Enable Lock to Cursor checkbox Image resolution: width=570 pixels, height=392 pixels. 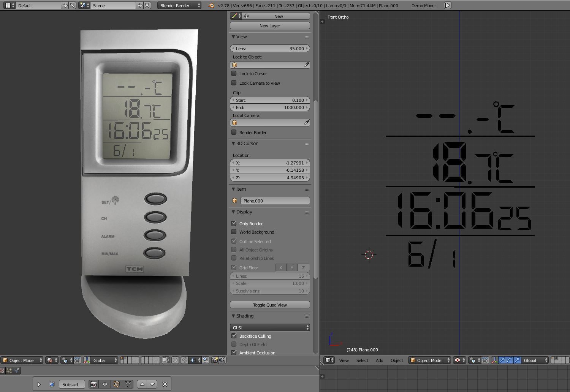[234, 73]
